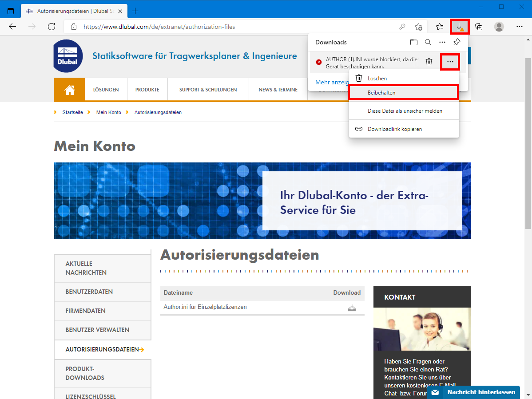Download Author.ini für Einzelplatzlizenzen
The image size is (532, 399).
[x=352, y=307]
